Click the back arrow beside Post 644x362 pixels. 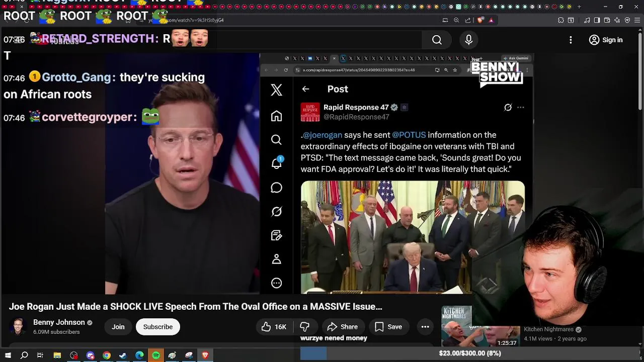coord(305,89)
